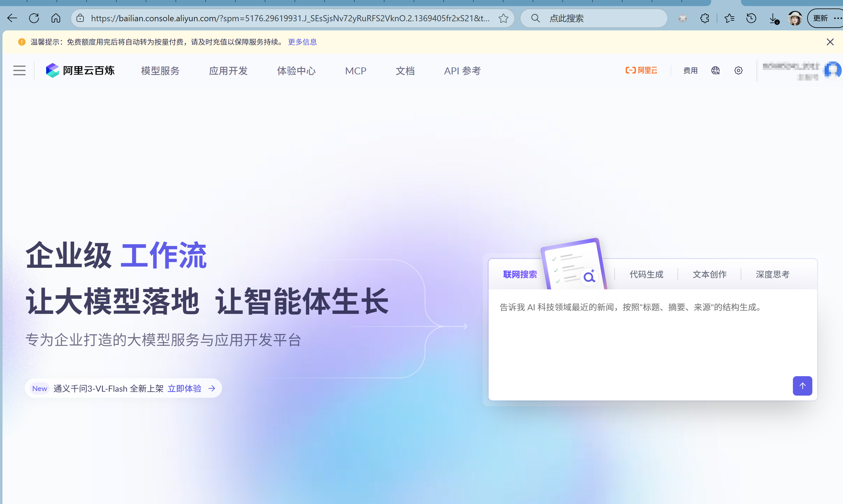Switch to the 代码生成 tab

(x=646, y=274)
